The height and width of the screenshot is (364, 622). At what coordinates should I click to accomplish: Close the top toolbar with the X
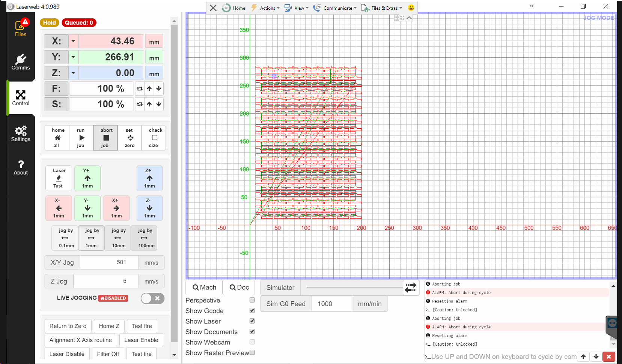pos(213,8)
